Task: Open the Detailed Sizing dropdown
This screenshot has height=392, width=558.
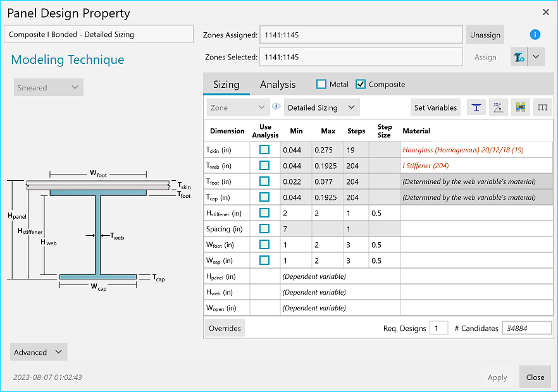Action: 321,107
